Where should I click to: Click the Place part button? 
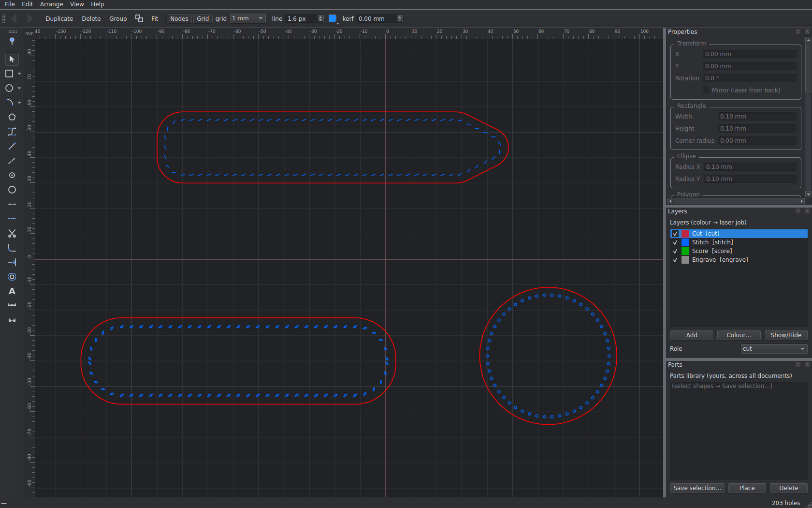click(x=747, y=488)
